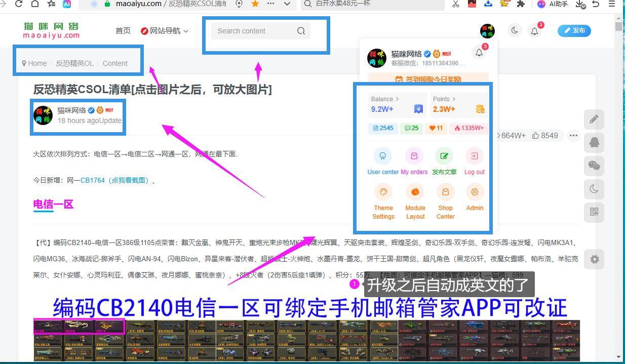The height and width of the screenshot is (364, 625).
Task: Click the scissors screenshot toolbar icon
Action: tap(456, 4)
